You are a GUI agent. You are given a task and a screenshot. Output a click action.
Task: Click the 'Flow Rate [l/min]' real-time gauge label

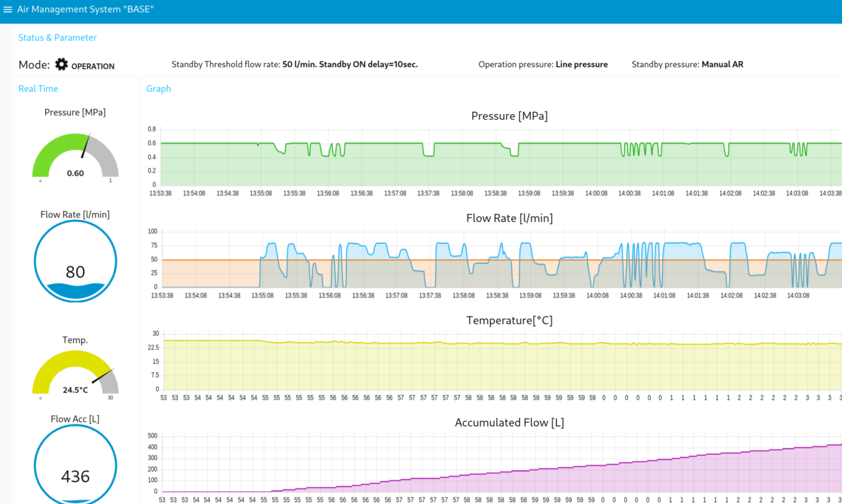(75, 215)
